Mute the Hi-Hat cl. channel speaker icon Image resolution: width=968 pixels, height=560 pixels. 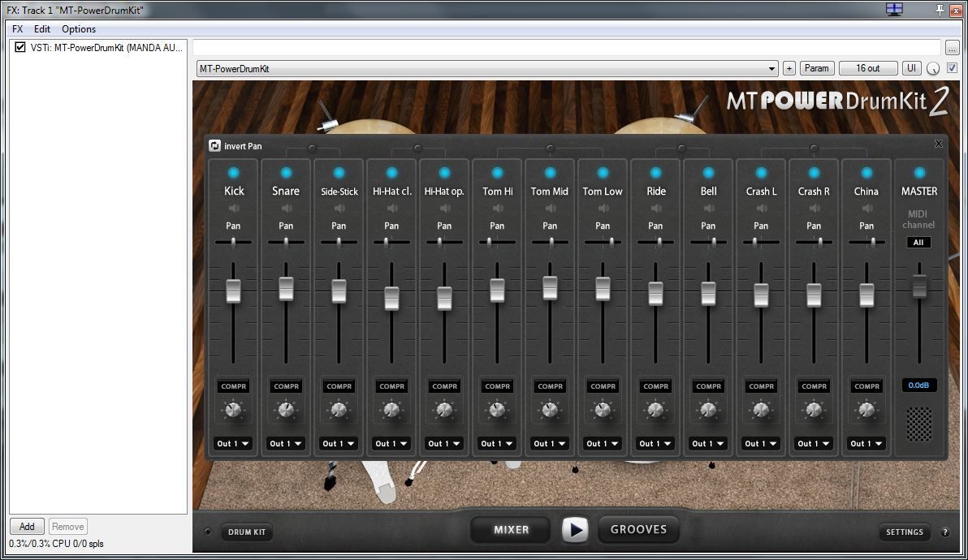(x=392, y=209)
